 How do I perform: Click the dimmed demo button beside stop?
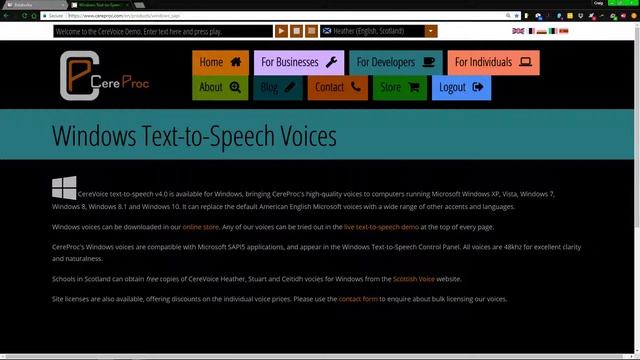point(311,31)
